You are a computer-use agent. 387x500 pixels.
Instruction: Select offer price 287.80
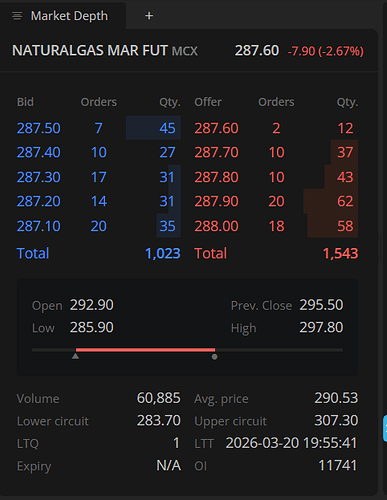click(216, 177)
